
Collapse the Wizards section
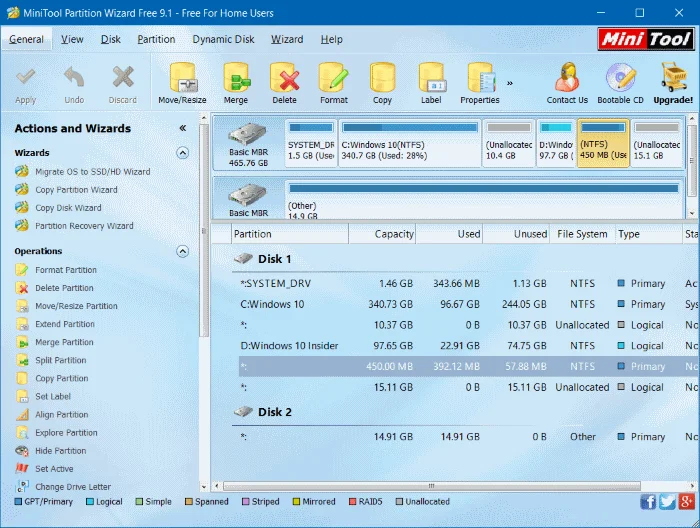coord(182,153)
